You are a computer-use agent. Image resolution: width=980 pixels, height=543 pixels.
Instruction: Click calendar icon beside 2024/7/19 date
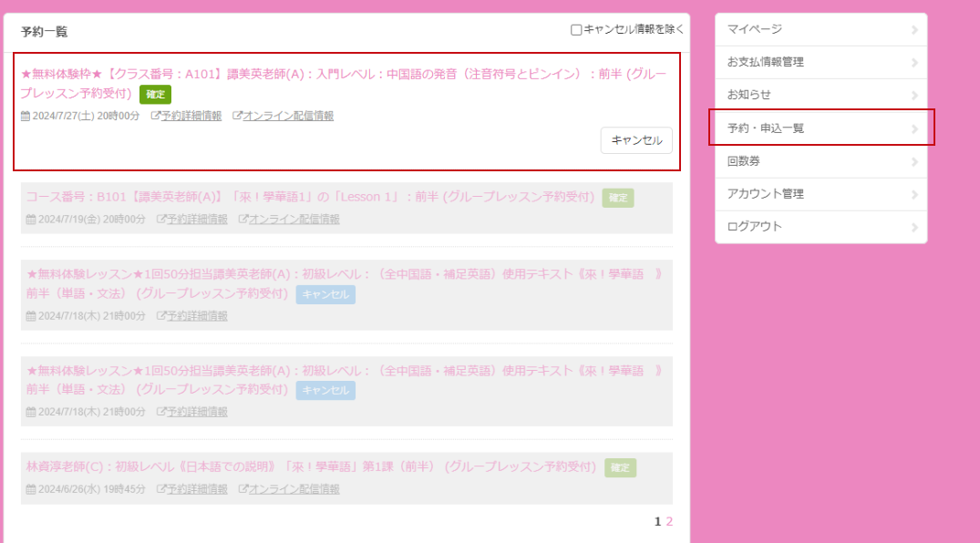click(31, 220)
